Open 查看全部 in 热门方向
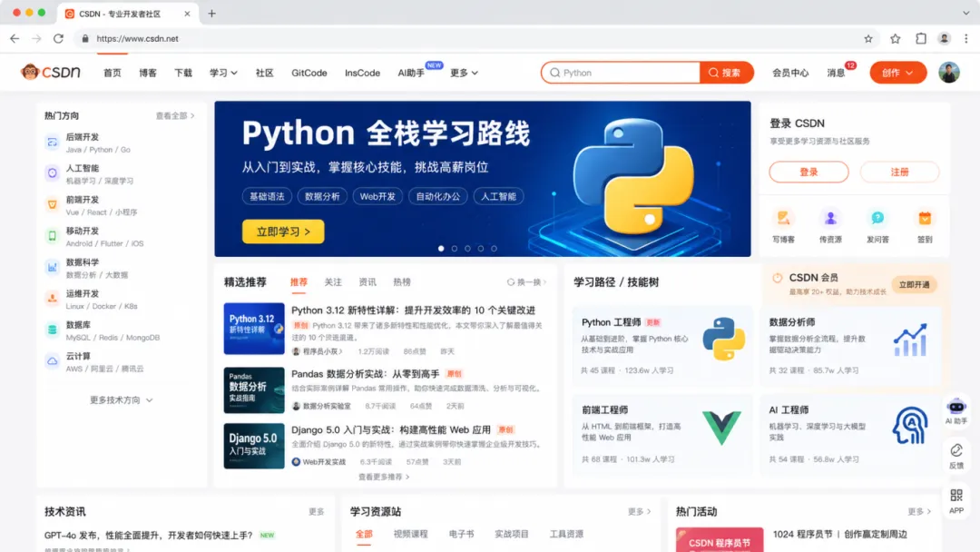Image resolution: width=980 pixels, height=552 pixels. pos(175,115)
